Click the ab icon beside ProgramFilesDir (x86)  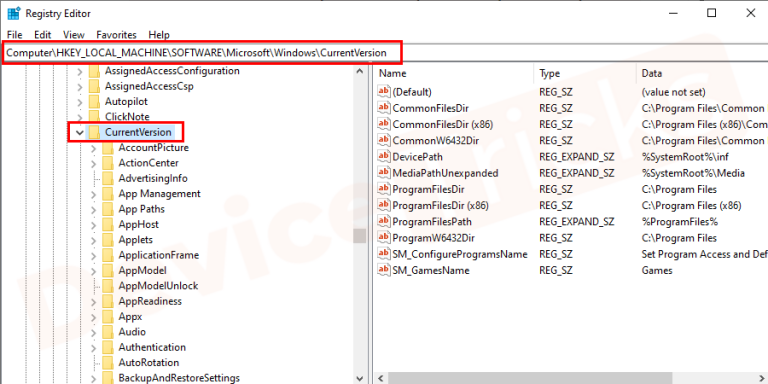[x=384, y=205]
